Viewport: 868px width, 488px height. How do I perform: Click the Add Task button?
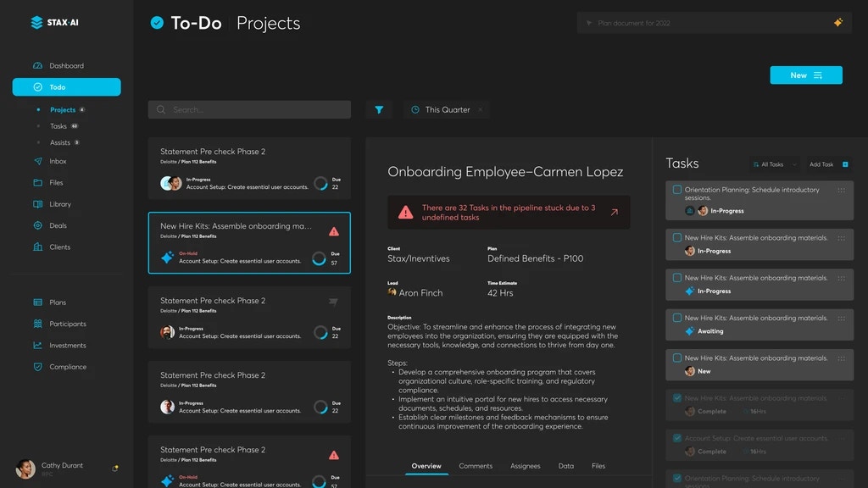826,164
